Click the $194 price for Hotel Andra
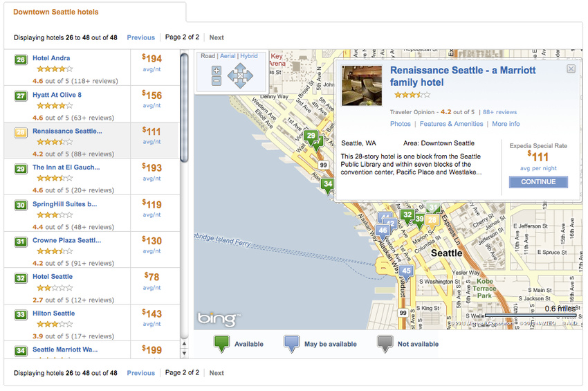 (152, 59)
